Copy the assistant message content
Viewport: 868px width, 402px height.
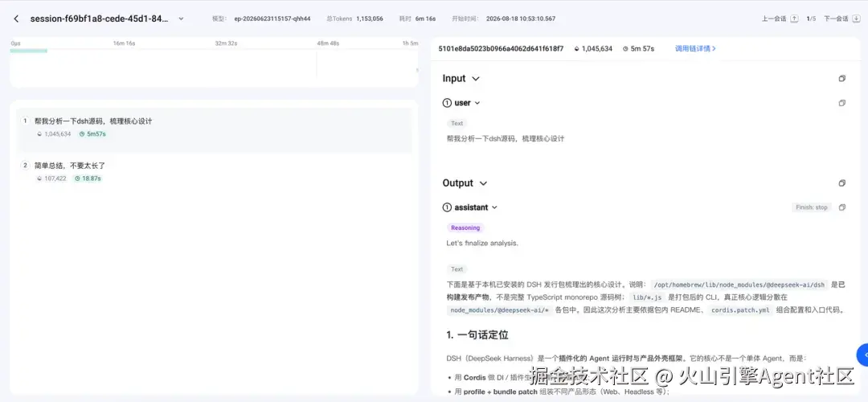[842, 207]
